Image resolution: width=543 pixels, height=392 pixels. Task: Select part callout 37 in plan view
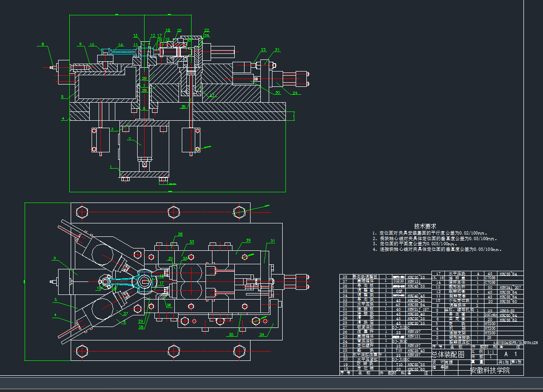click(125, 314)
